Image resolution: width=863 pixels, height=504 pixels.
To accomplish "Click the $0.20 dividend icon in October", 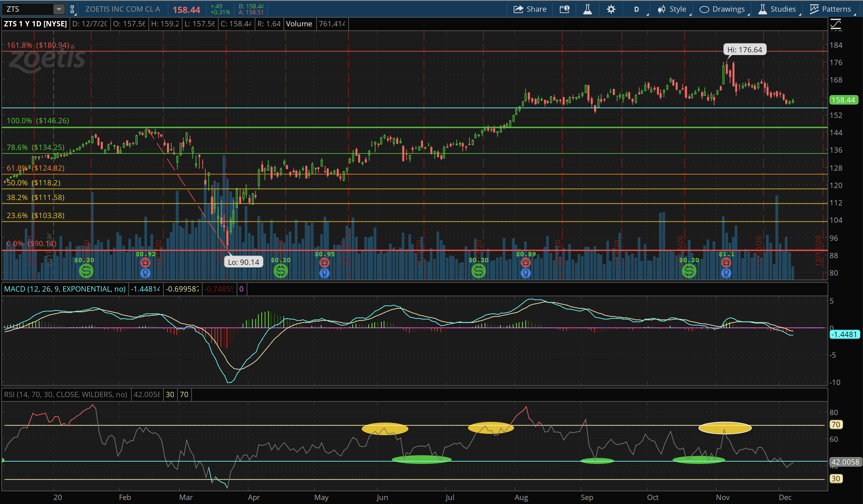I will coord(689,271).
